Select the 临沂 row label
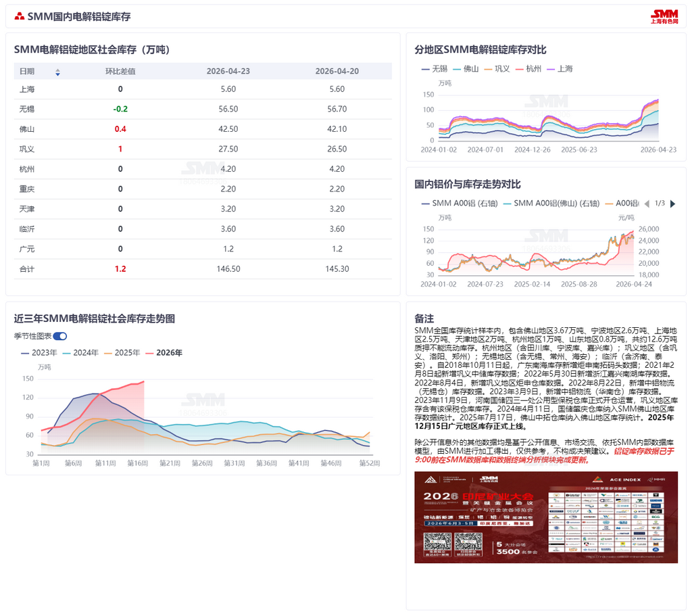692x616 pixels. click(27, 229)
